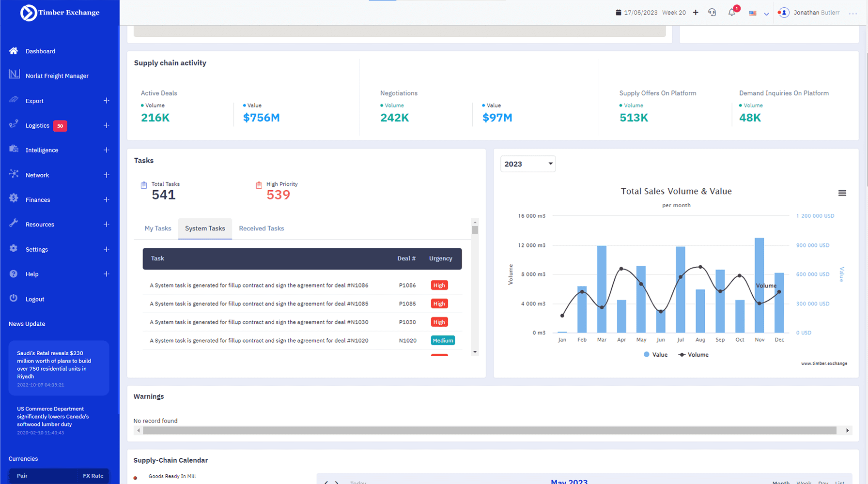Click the Medium badge for deal N1020
This screenshot has width=868, height=484.
[x=443, y=341]
